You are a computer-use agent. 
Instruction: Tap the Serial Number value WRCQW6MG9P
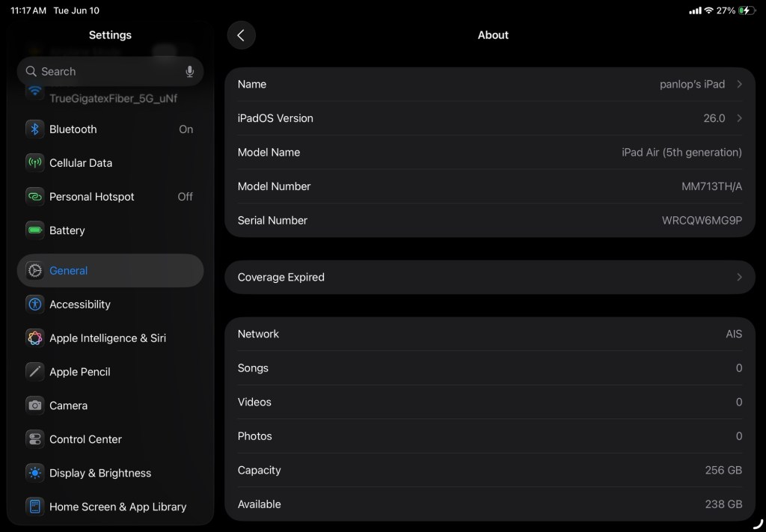click(x=702, y=221)
